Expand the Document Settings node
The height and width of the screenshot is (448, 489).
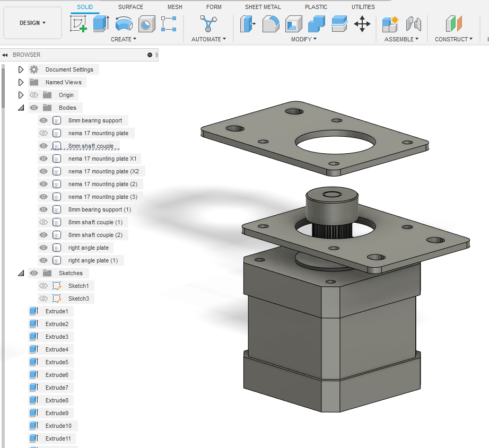pyautogui.click(x=21, y=69)
